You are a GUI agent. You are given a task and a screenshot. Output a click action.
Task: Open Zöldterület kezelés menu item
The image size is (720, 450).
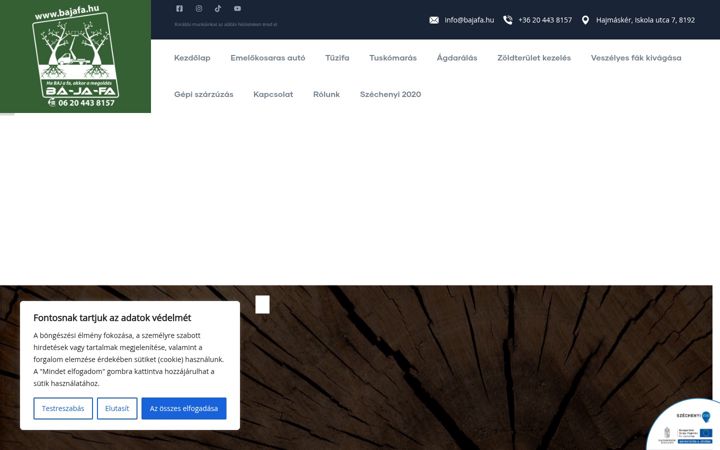point(534,58)
